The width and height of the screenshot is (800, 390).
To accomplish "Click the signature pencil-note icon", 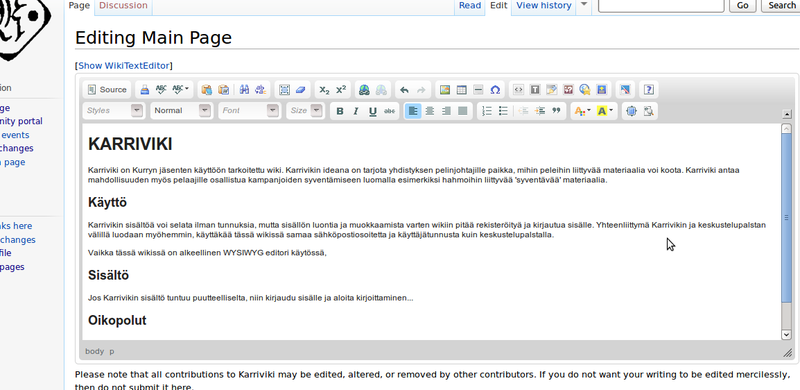I will (x=552, y=90).
